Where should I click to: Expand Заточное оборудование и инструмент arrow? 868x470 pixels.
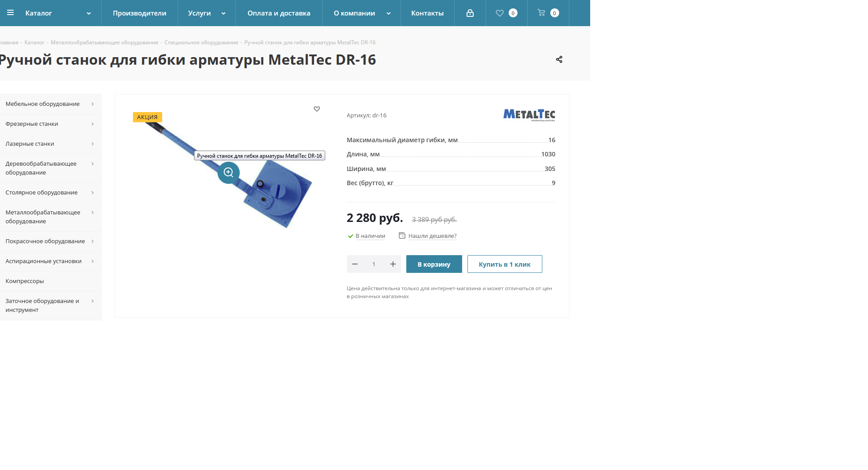pos(93,301)
